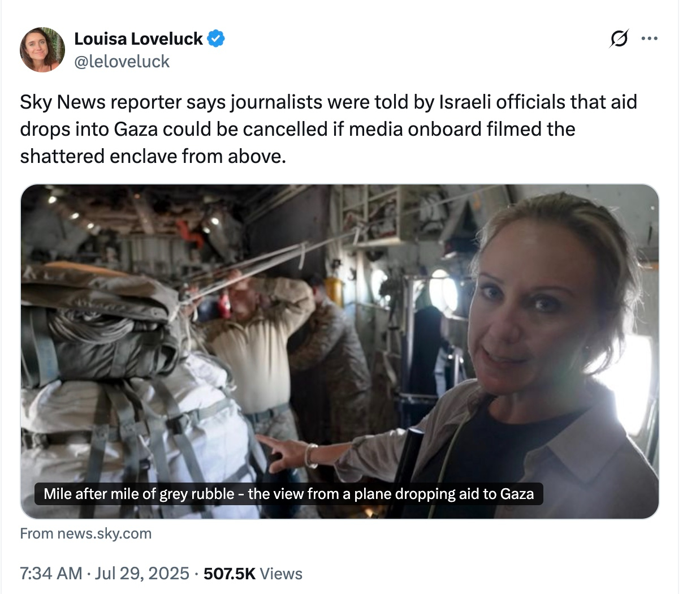Click the Jul 29, 2025 date

coord(142,574)
